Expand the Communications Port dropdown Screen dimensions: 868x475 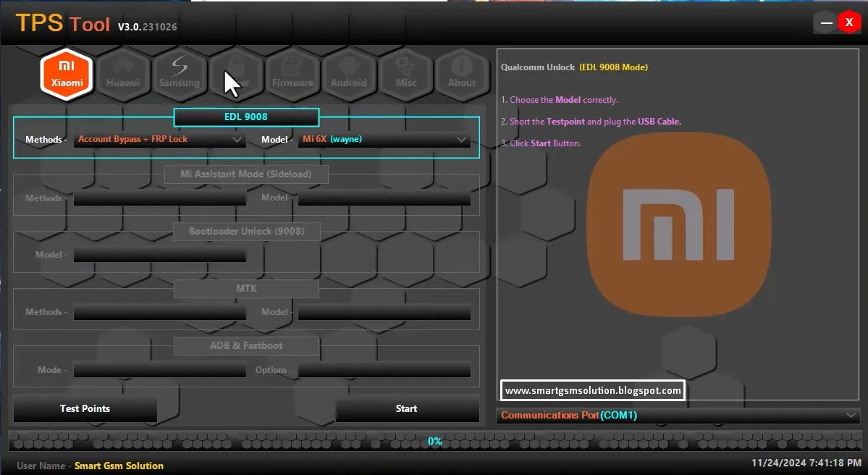[678, 415]
